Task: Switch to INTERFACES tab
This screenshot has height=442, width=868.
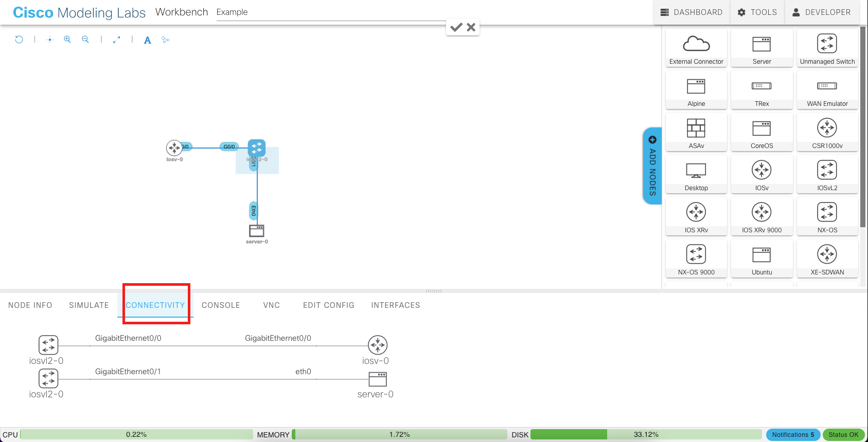Action: coord(396,305)
